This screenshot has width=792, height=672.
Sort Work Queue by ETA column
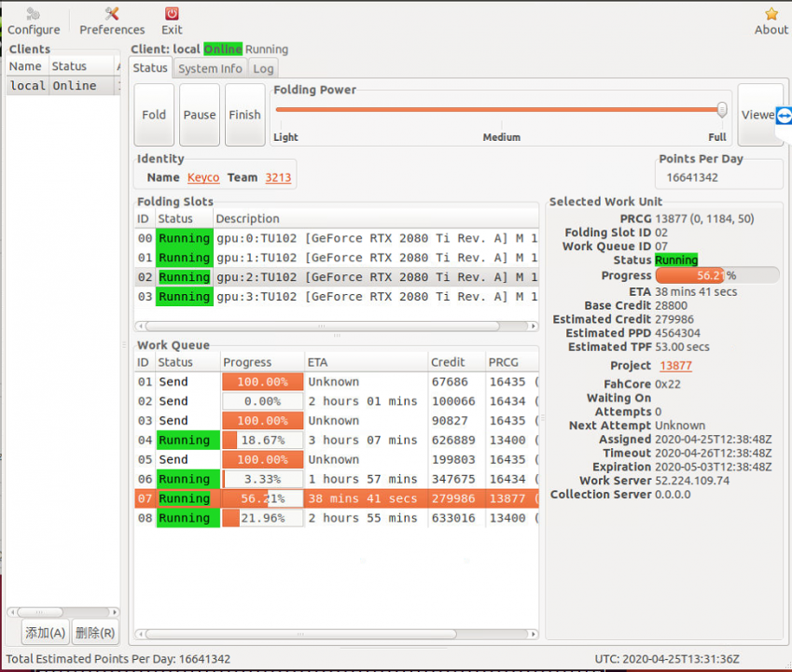click(367, 362)
